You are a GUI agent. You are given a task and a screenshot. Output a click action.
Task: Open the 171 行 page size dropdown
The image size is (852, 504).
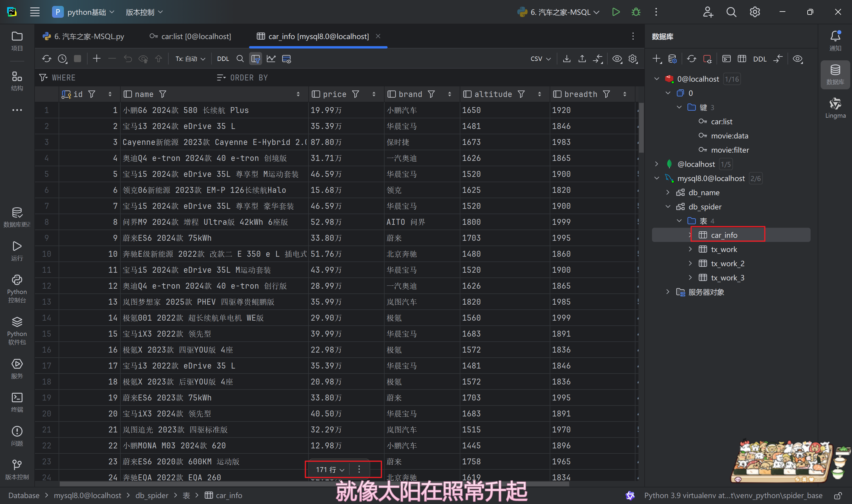330,469
